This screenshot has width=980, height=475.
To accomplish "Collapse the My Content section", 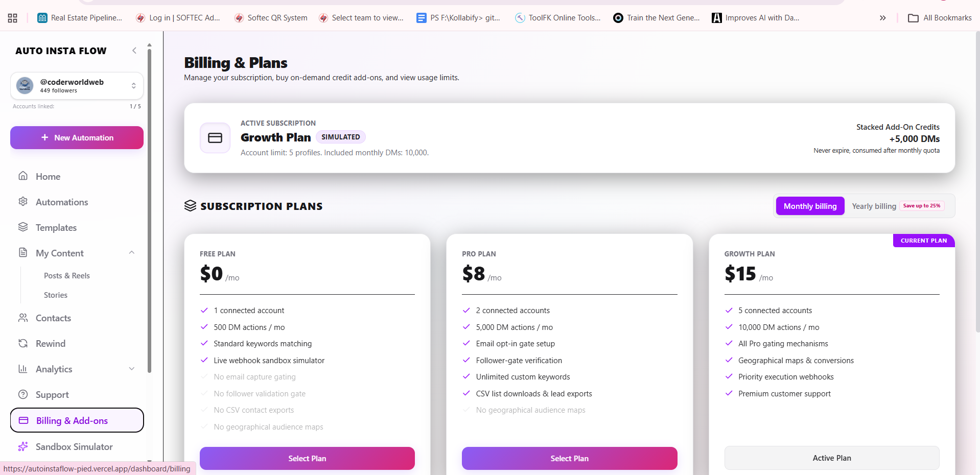I will (132, 252).
